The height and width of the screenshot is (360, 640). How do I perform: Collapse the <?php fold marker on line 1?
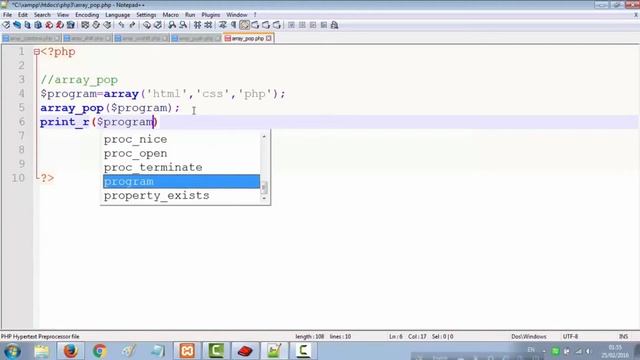point(37,52)
